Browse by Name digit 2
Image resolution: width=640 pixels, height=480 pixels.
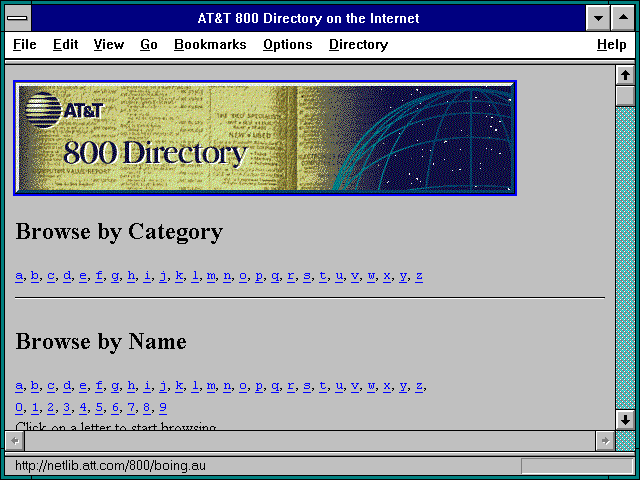(51, 407)
